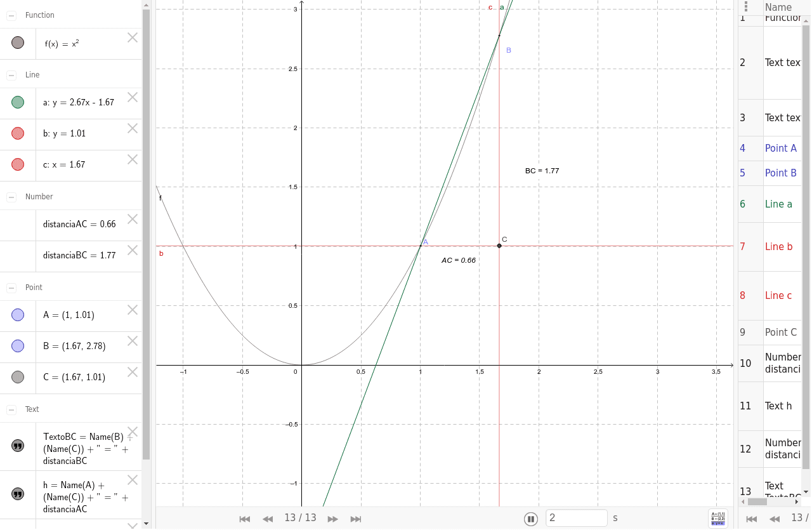812x530 pixels.
Task: Toggle visibility of line b: y = 1.01
Action: tap(18, 133)
